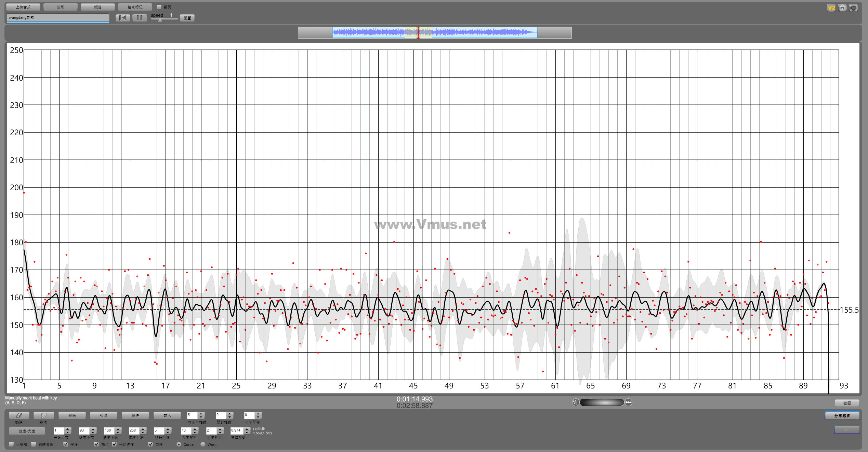This screenshot has width=868, height=452.
Task: Click the 上传音乐 upload music button
Action: tap(23, 7)
